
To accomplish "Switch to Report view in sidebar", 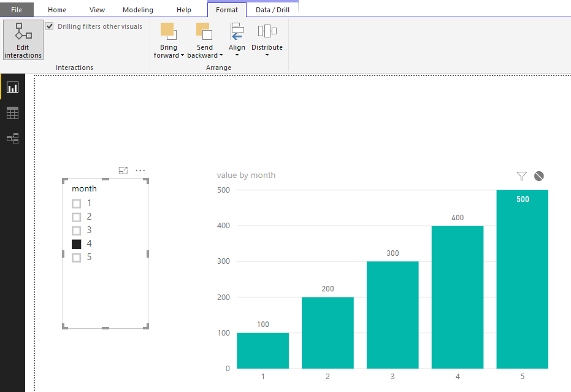I will pos(12,88).
